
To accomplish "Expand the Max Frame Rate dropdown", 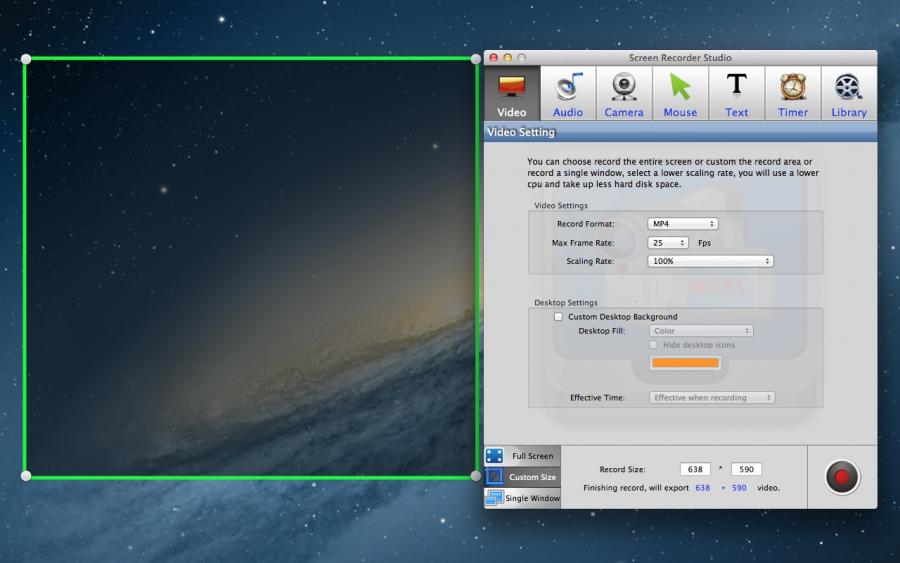I will click(668, 243).
